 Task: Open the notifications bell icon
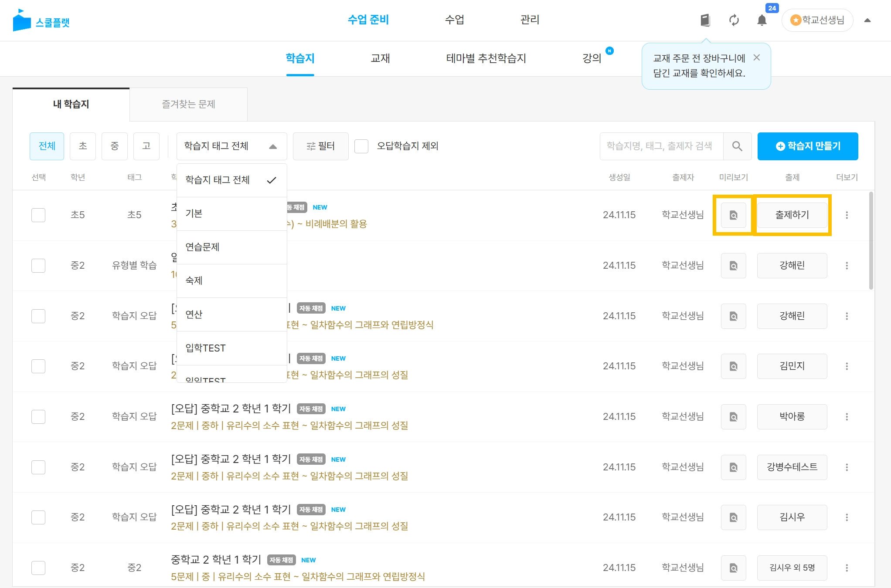click(x=762, y=20)
